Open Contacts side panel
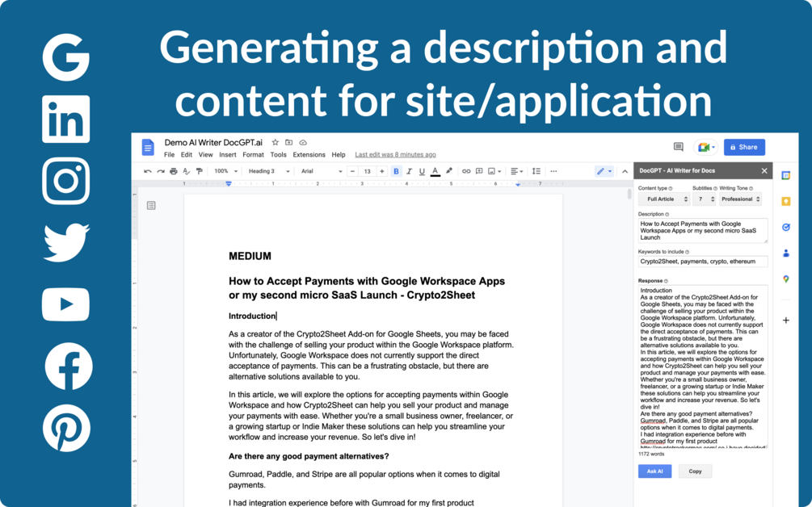This screenshot has height=507, width=812. (x=785, y=253)
